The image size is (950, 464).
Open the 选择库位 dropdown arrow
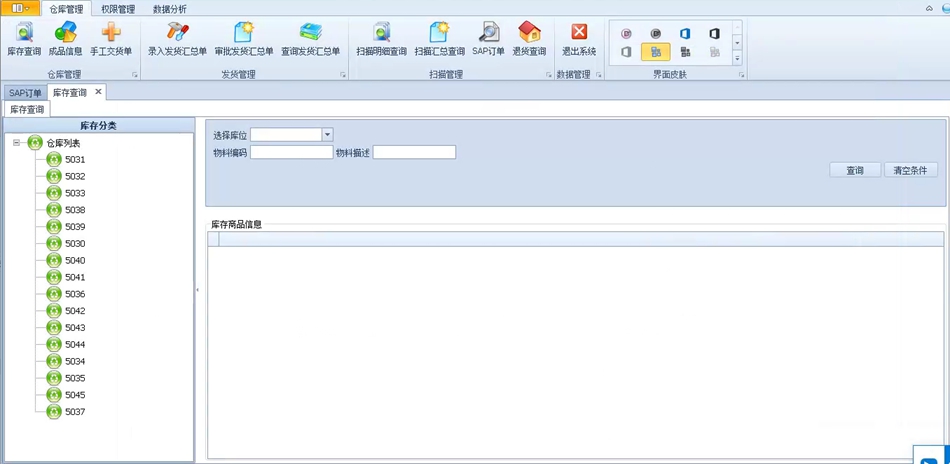click(327, 134)
